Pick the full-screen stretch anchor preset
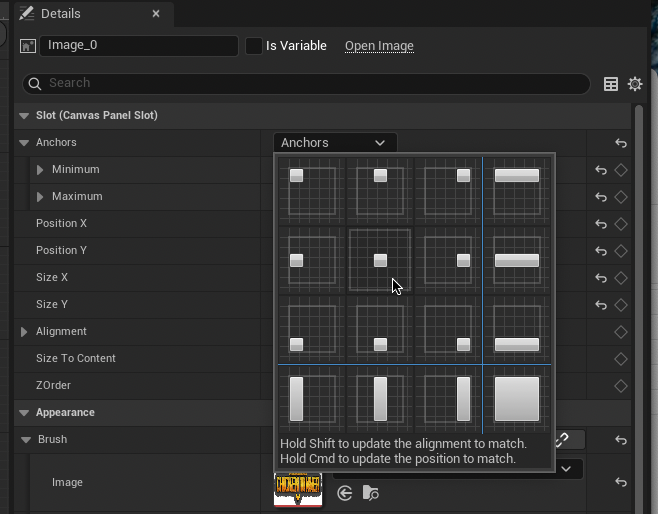 (517, 399)
